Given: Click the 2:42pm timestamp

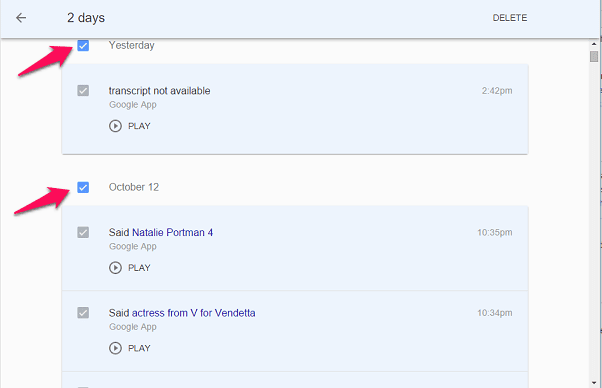Looking at the screenshot, I should pos(497,91).
